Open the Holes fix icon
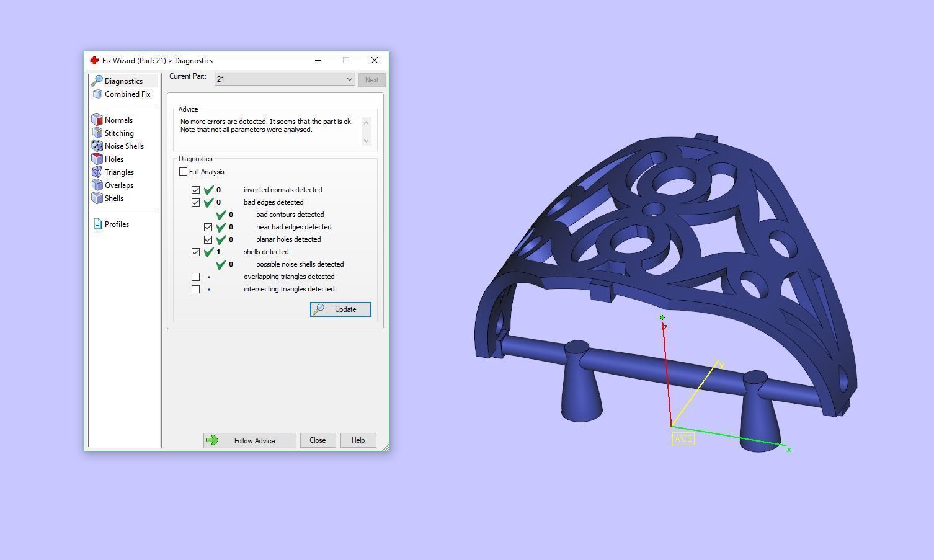Viewport: 934px width, 560px height. coord(97,159)
